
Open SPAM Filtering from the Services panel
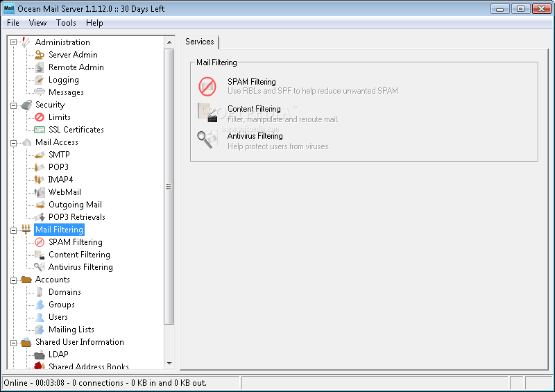click(252, 82)
